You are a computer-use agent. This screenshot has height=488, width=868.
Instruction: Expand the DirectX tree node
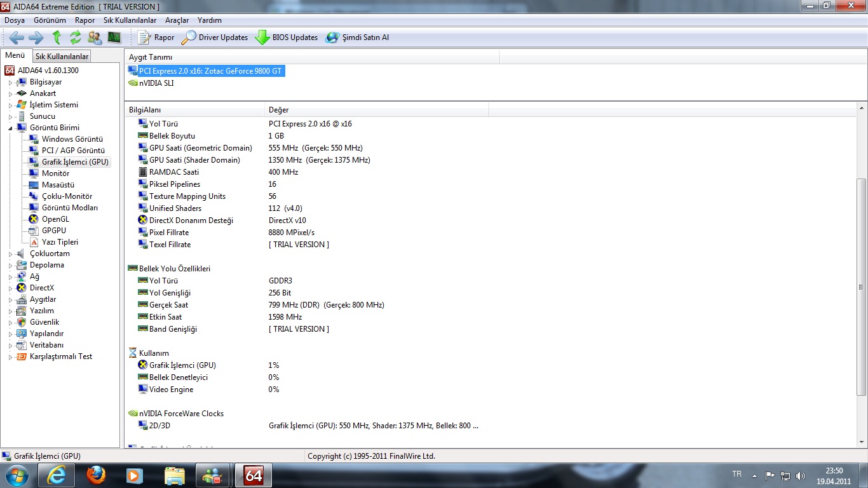[10, 288]
